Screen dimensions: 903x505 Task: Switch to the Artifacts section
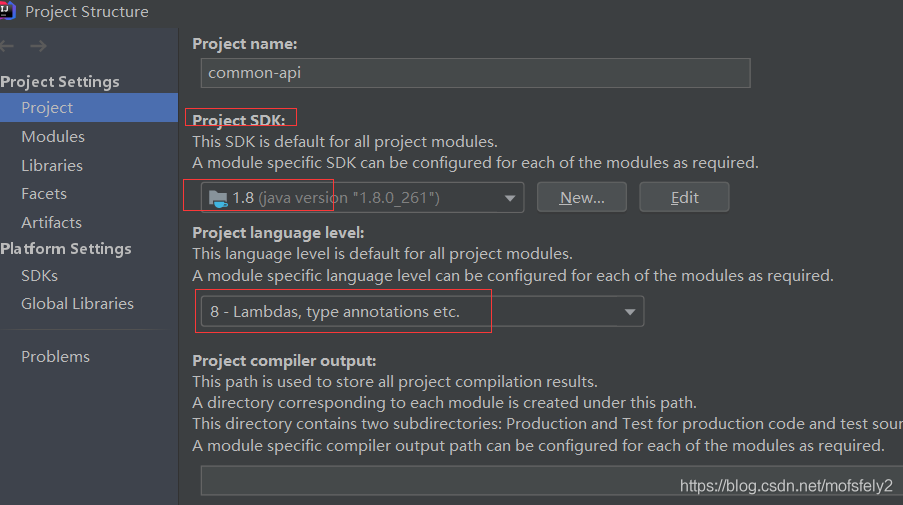click(51, 223)
